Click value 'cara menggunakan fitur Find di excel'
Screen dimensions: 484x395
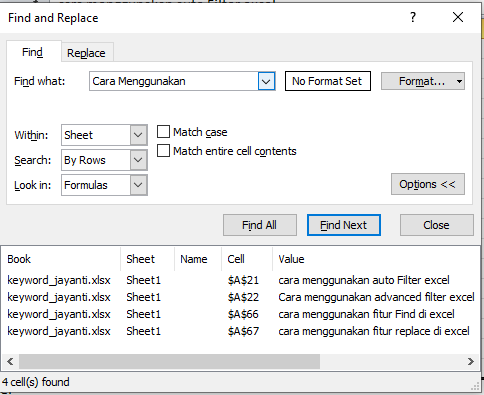366,314
